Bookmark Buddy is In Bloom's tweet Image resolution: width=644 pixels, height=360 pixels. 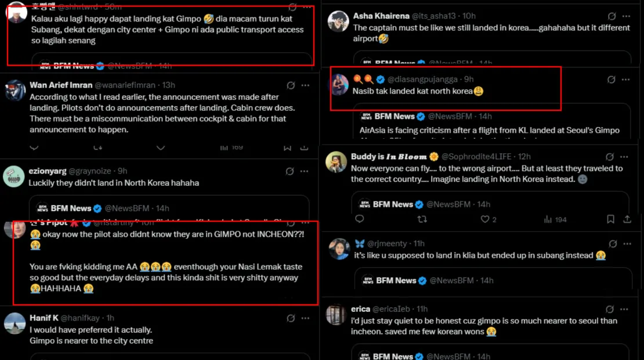click(x=610, y=219)
